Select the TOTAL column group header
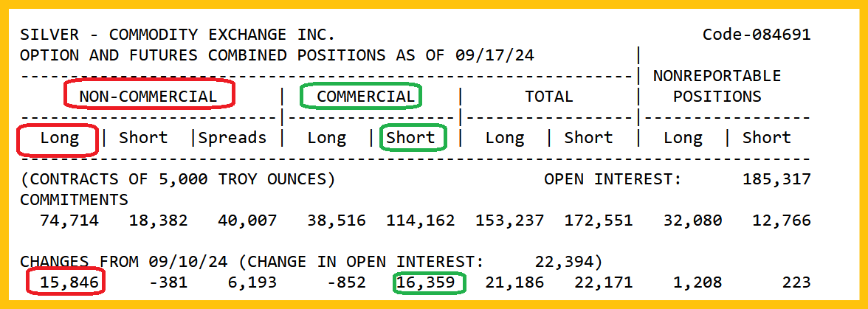868x309 pixels. 548,96
